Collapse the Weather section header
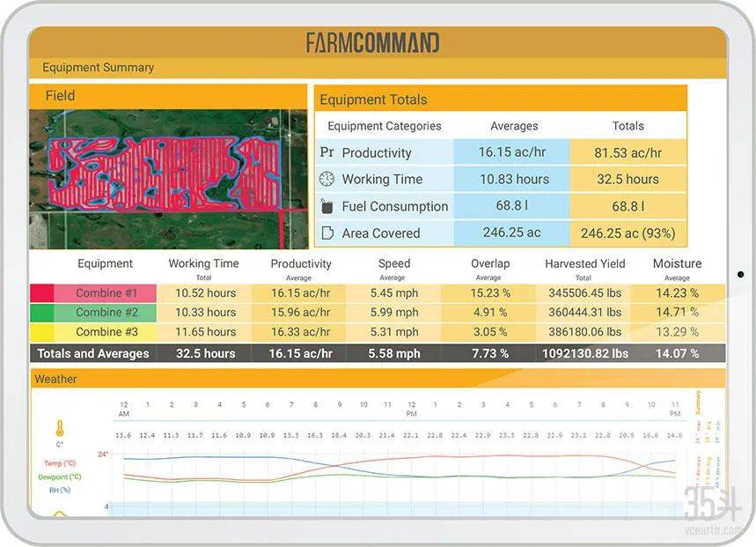756x547 pixels. click(55, 379)
